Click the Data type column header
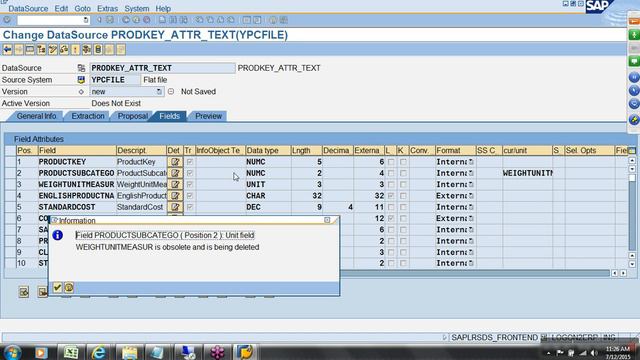The image size is (640, 360). tap(267, 151)
